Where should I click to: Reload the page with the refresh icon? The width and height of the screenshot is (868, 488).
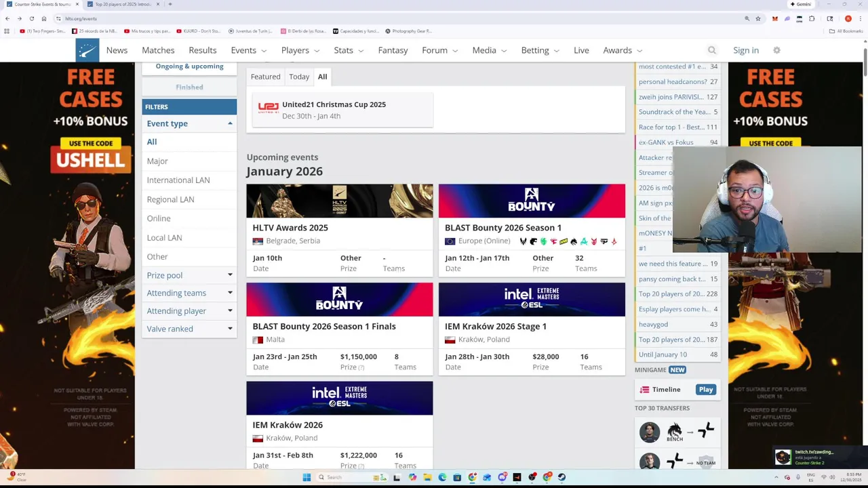[31, 18]
